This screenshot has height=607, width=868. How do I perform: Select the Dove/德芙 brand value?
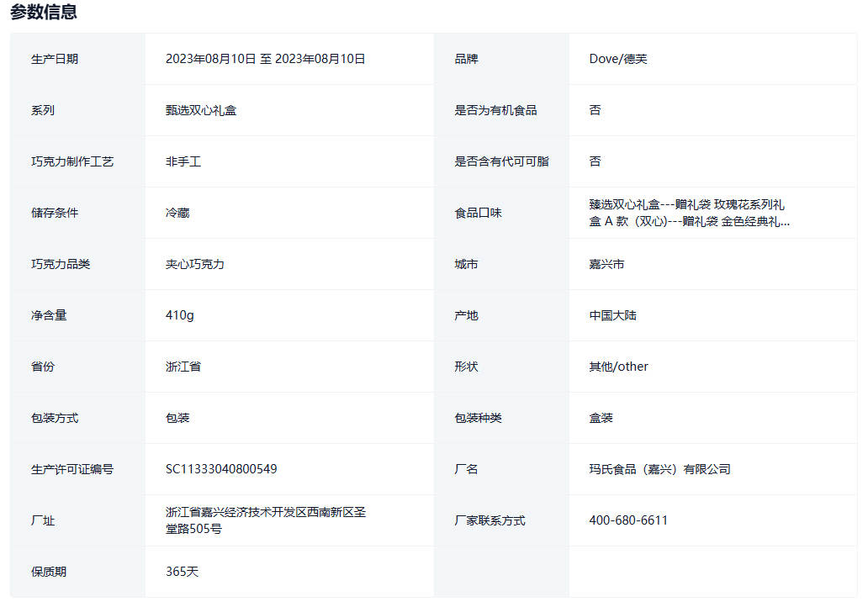coord(618,59)
